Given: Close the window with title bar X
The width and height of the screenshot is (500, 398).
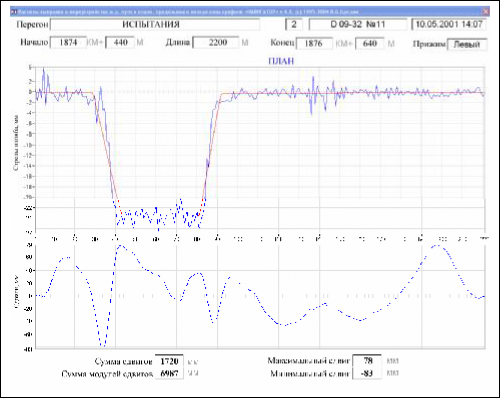Looking at the screenshot, I should pyautogui.click(x=486, y=12).
